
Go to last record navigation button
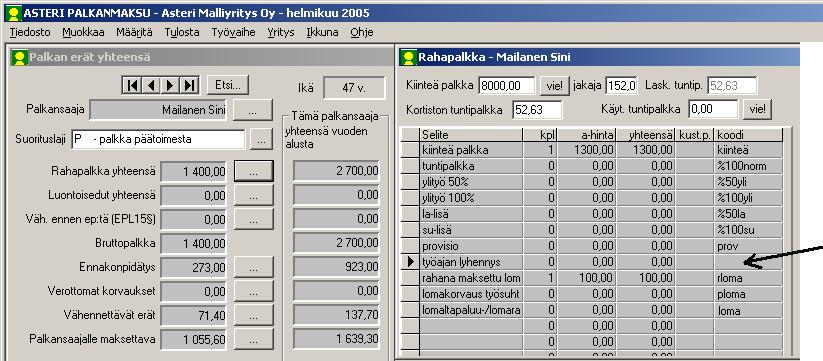pyautogui.click(x=189, y=85)
